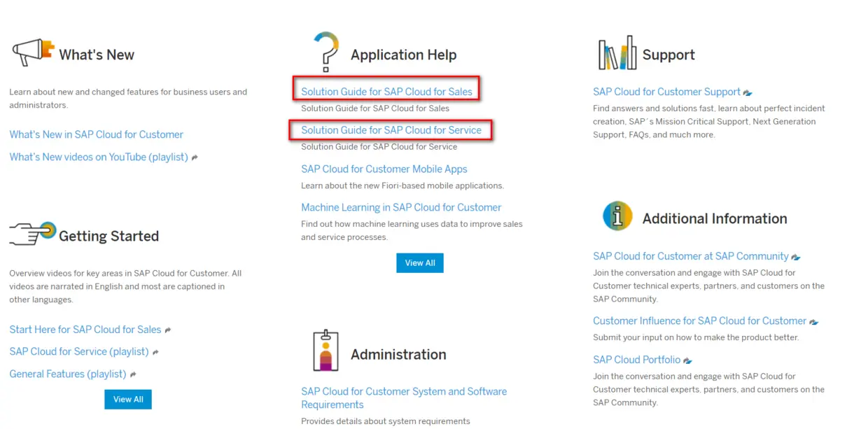Image resolution: width=868 pixels, height=429 pixels.
Task: Click external icon beside SAP Cloud Portfolio
Action: click(687, 360)
